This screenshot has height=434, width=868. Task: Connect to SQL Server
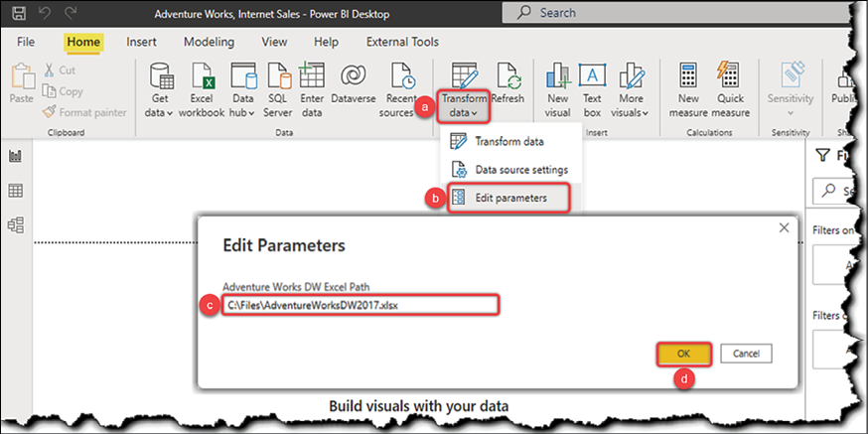[277, 89]
